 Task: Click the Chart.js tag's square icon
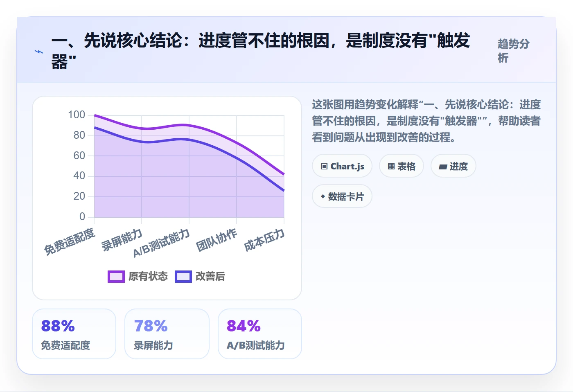[324, 166]
